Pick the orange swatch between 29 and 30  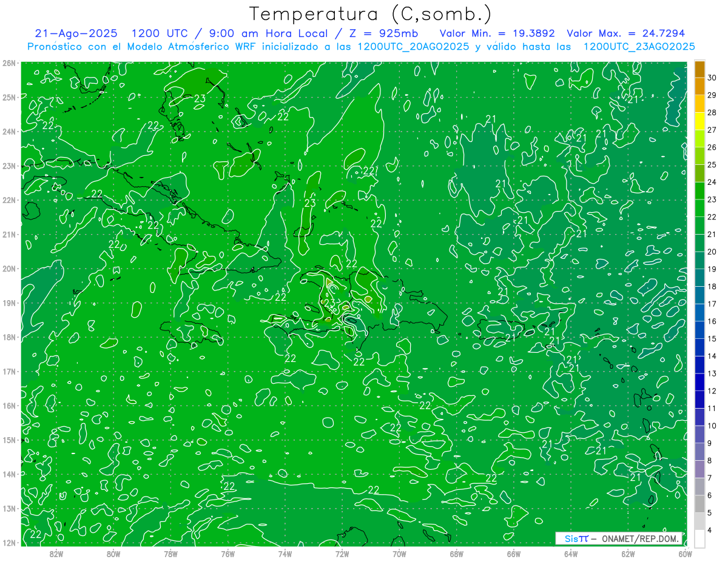pos(699,87)
